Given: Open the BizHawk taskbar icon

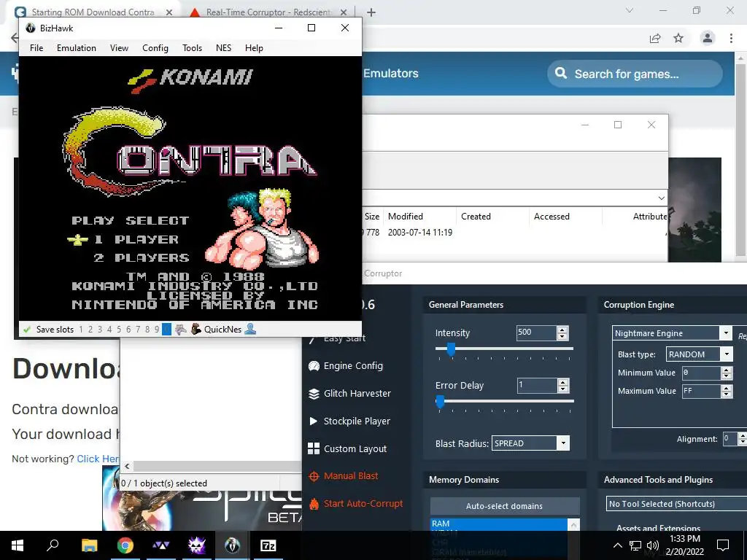Looking at the screenshot, I should [232, 545].
